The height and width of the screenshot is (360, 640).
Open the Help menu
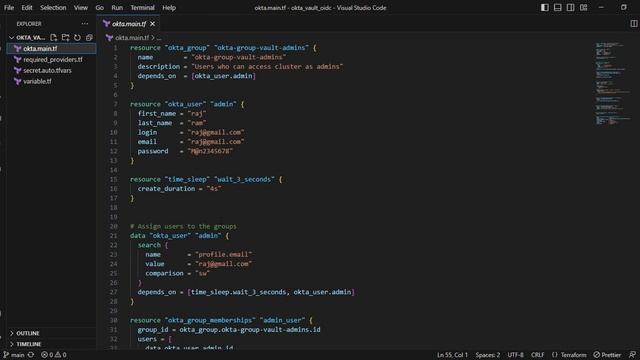pyautogui.click(x=169, y=7)
